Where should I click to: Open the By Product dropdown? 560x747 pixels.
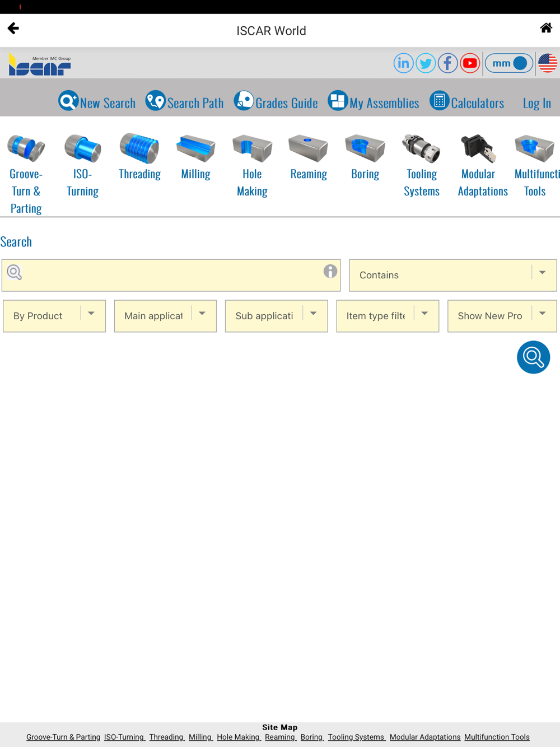coord(54,316)
